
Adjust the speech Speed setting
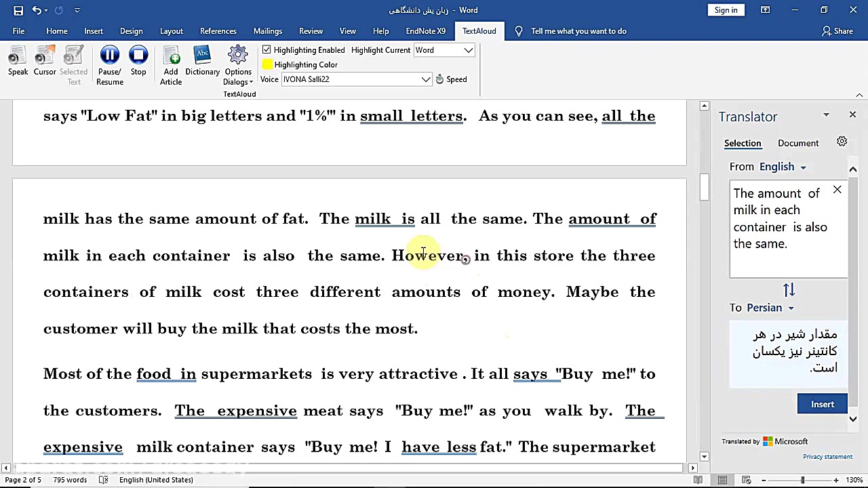point(451,79)
